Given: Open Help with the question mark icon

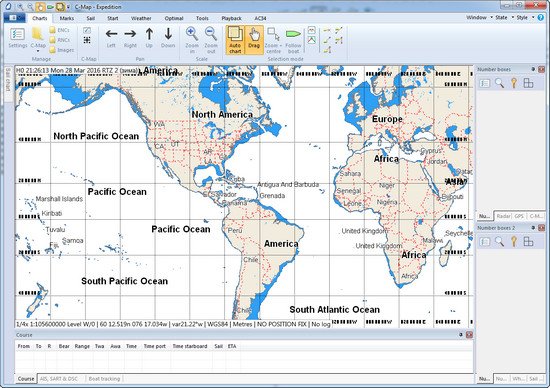Looking at the screenshot, I should tap(541, 18).
